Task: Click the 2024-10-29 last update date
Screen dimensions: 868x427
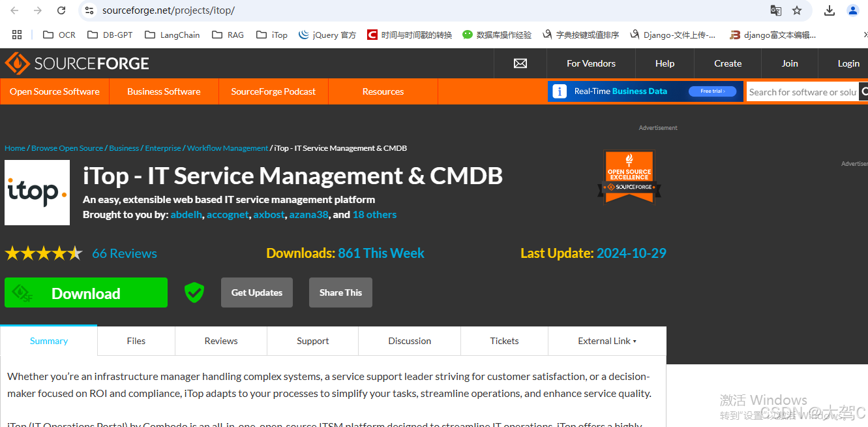Action: click(631, 253)
